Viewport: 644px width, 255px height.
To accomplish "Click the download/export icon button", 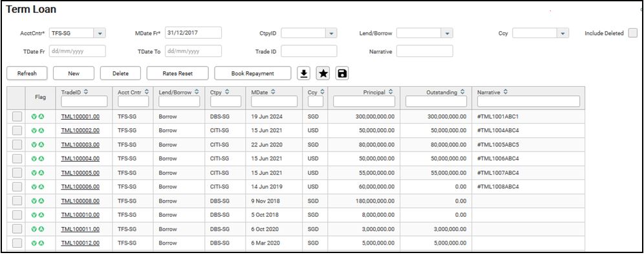I will coord(303,74).
